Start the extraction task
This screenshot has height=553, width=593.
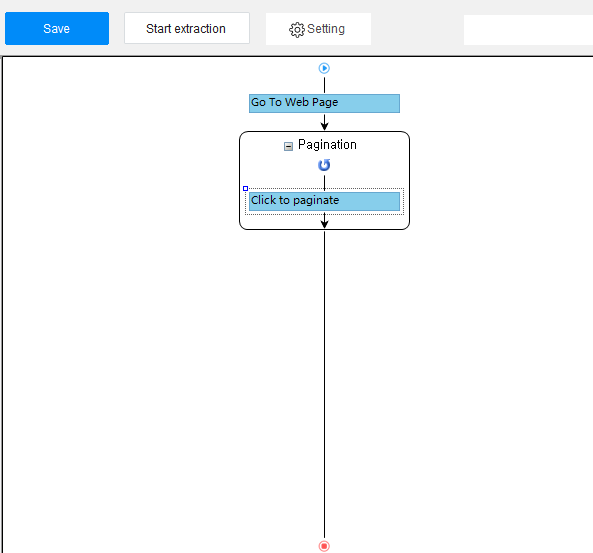point(187,28)
